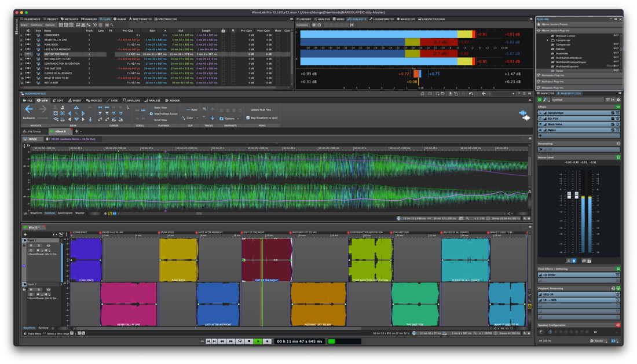The image size is (637, 364).
Task: Toggle Master Section power bypass icon
Action: (x=540, y=100)
